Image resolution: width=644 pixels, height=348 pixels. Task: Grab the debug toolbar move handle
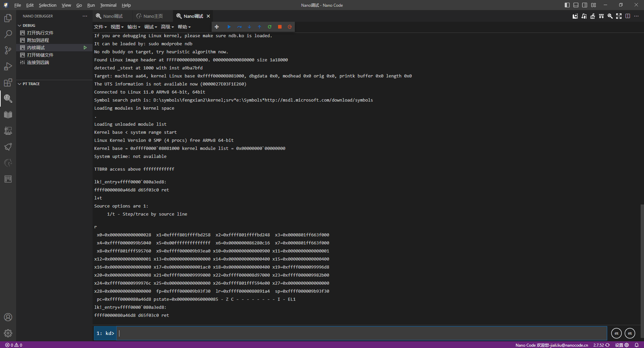(217, 27)
